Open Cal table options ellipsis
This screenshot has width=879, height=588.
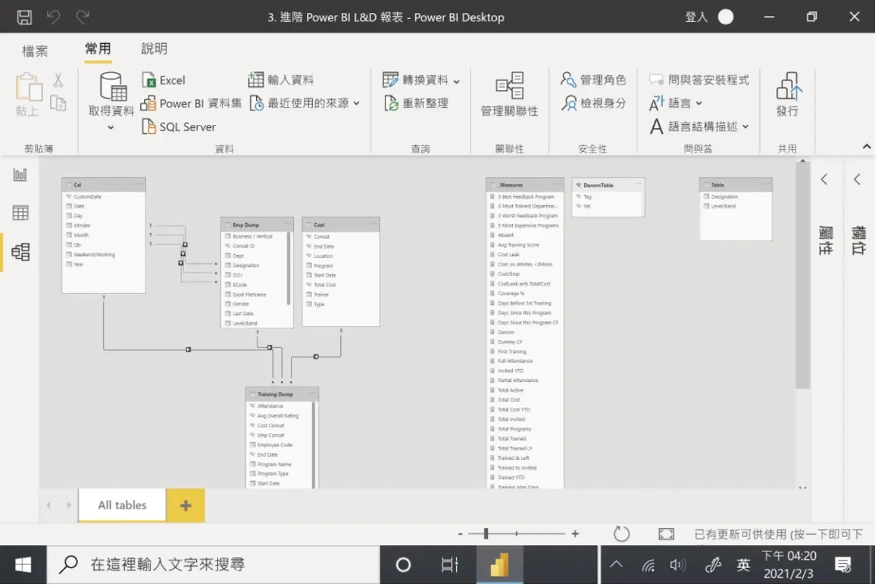pyautogui.click(x=138, y=185)
